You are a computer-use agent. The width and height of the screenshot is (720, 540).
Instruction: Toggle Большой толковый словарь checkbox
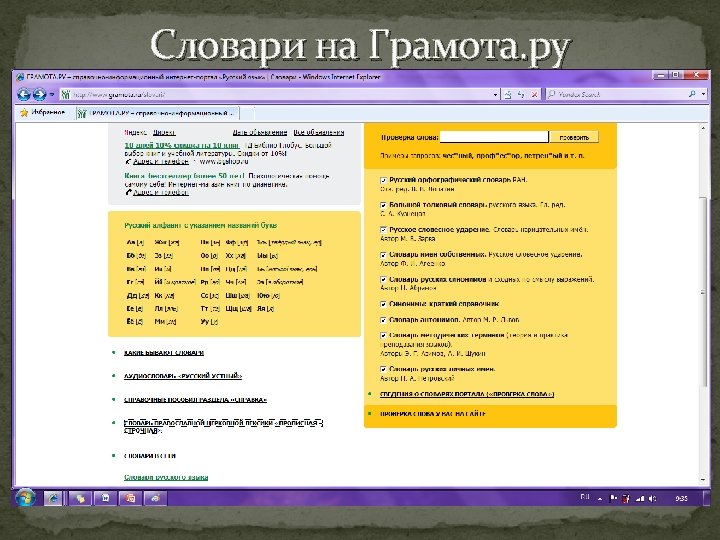[x=383, y=205]
